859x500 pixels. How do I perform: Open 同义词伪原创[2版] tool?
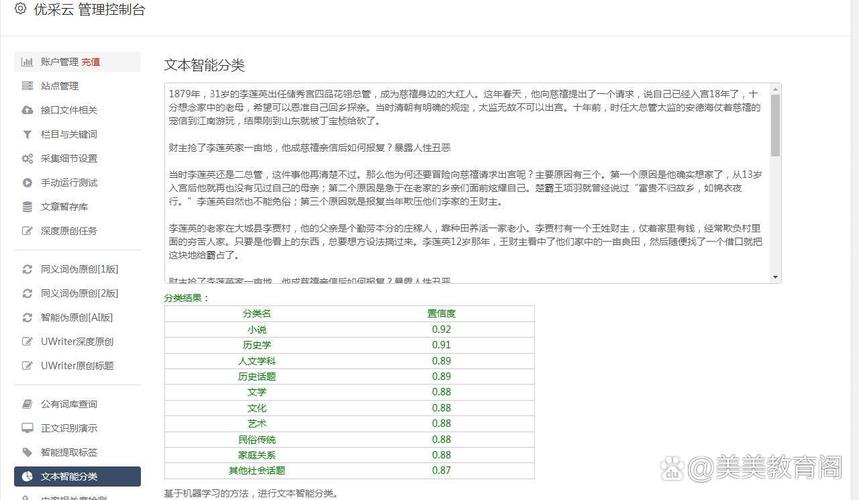[77, 293]
